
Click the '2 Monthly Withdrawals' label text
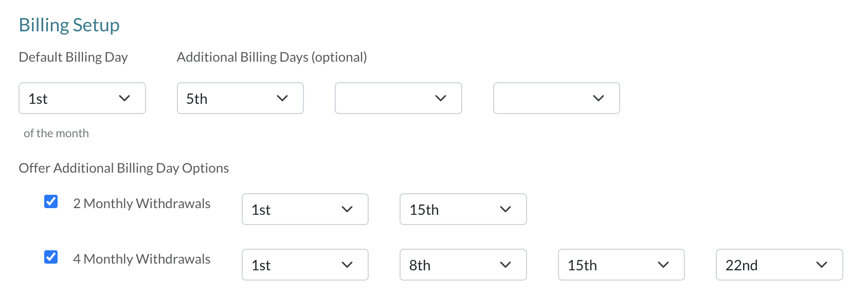[141, 203]
